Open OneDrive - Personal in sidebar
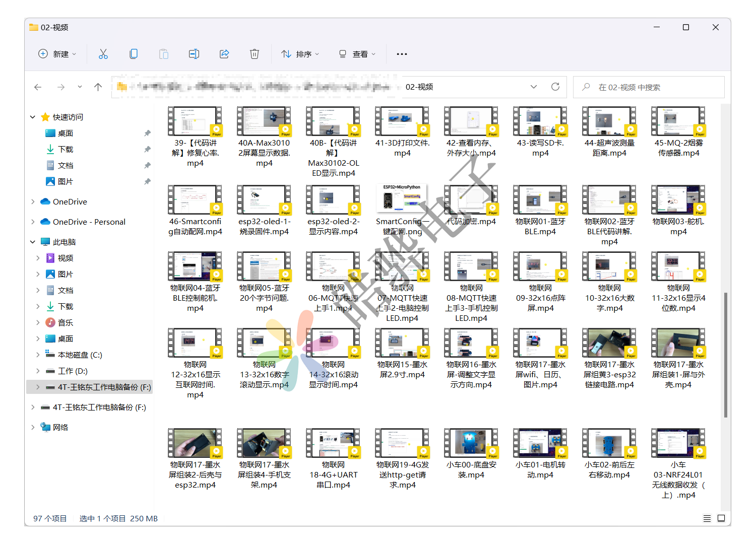Screen dimensions: 756x544 point(89,222)
